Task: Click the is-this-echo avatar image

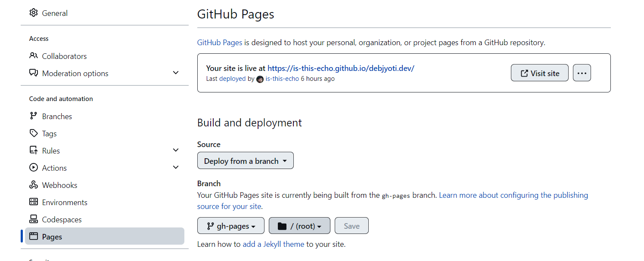Action: pos(260,79)
